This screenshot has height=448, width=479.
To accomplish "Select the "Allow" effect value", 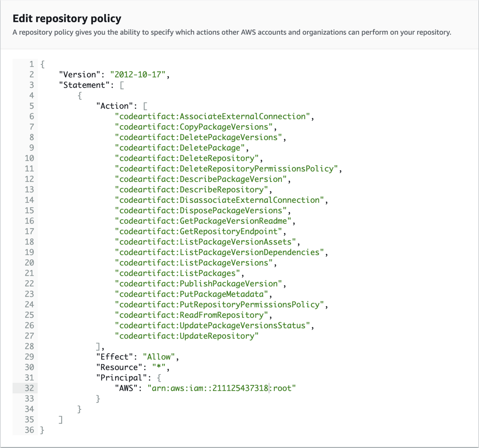I will pos(159,357).
